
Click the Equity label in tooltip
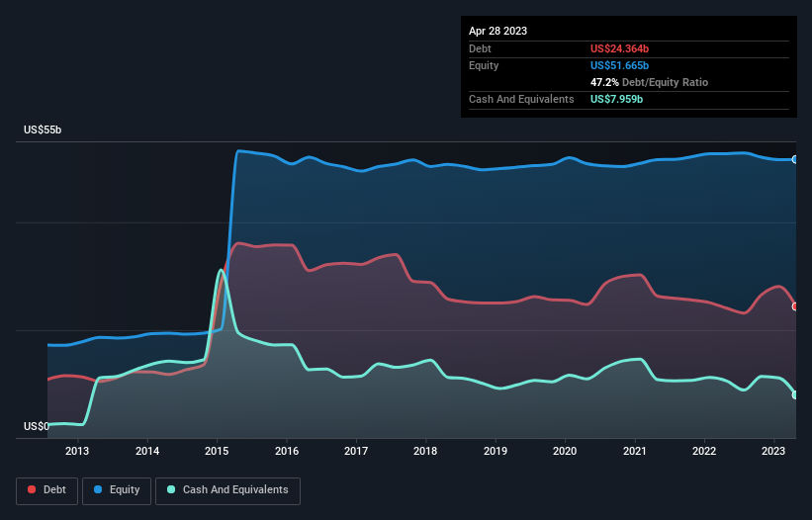point(484,65)
